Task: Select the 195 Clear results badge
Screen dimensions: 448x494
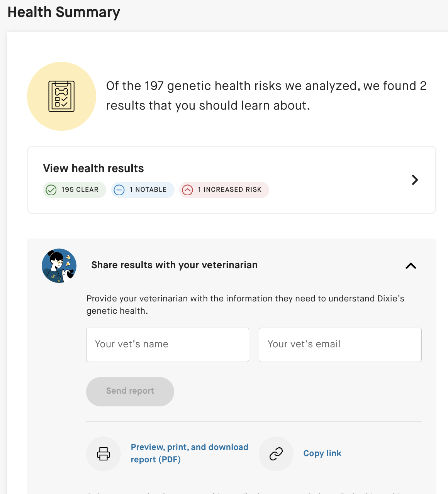Action: [75, 190]
